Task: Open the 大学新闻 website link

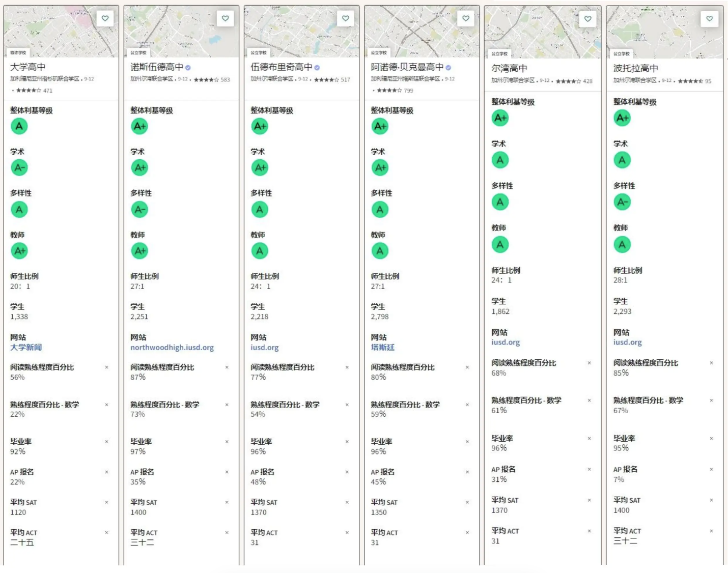Action: (26, 348)
